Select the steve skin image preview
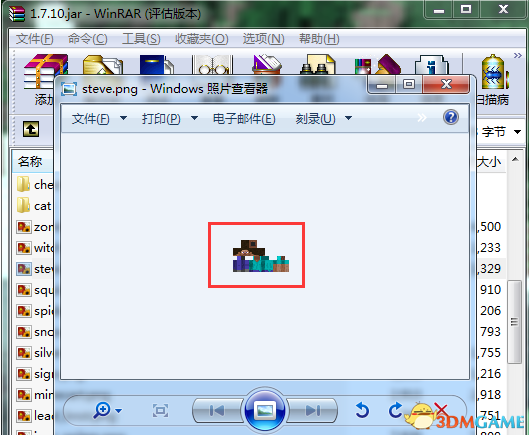Screen dimensions: 529x435 [261, 256]
